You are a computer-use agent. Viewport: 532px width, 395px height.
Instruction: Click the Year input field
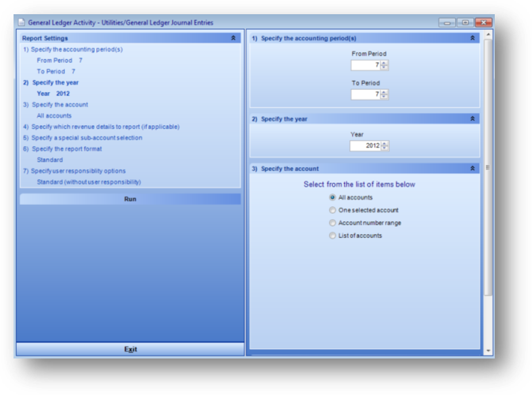click(x=365, y=146)
